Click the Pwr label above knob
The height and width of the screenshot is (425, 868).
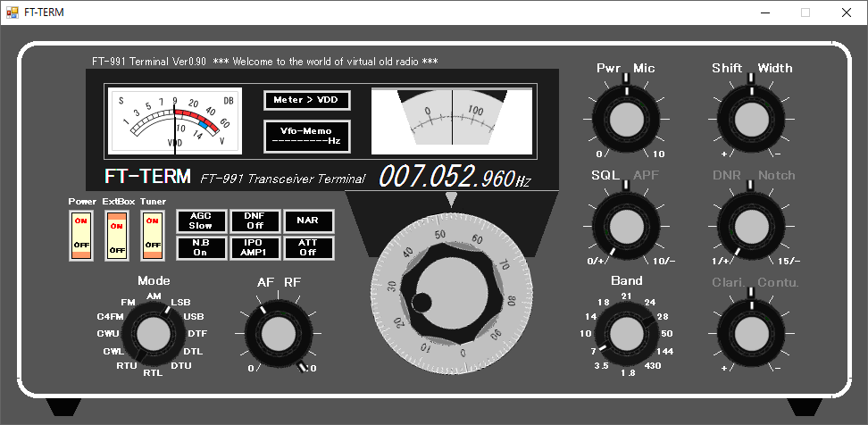pyautogui.click(x=608, y=68)
